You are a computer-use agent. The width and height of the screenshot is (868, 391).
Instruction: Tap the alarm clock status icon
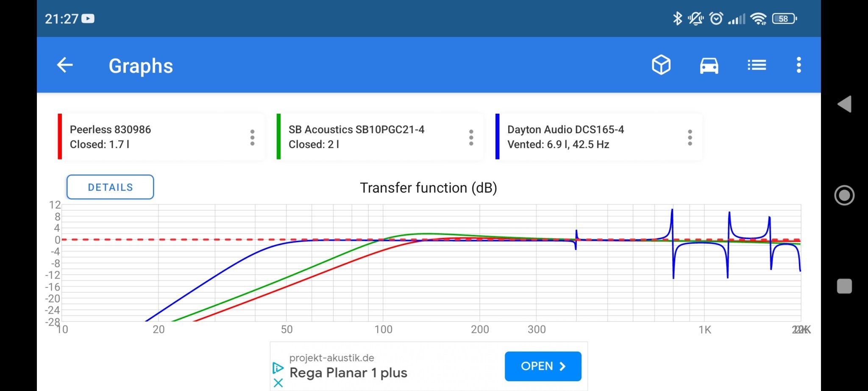point(716,19)
